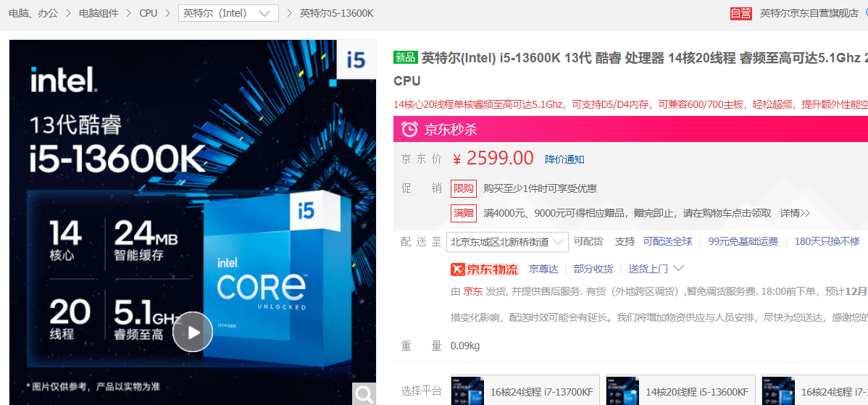Open 详情>> gift details link
This screenshot has height=405, width=868.
tap(795, 213)
